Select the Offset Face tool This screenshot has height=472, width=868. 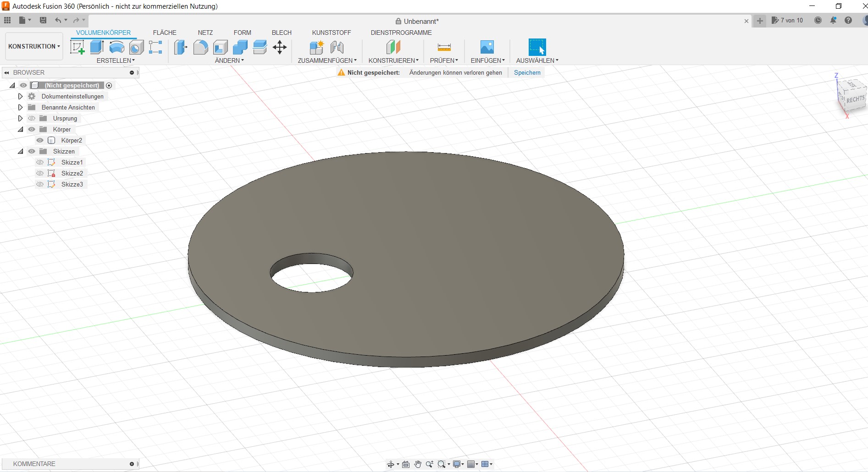point(260,47)
